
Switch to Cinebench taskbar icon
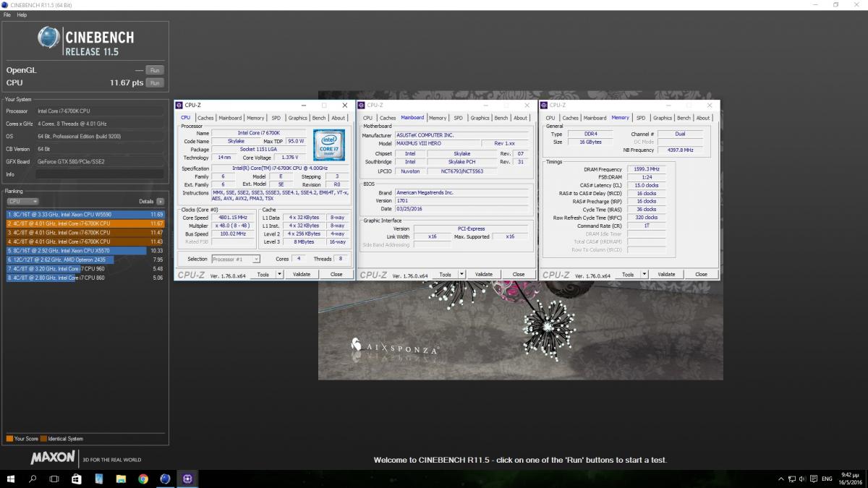165,479
